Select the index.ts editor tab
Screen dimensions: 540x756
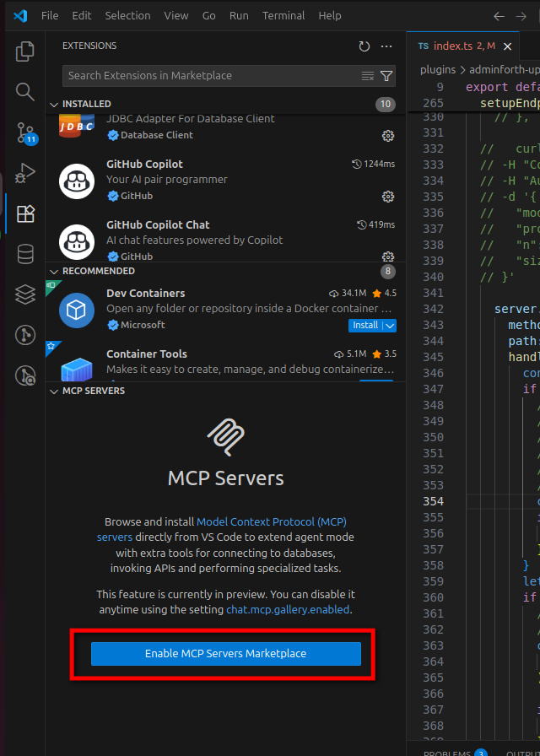coord(456,46)
